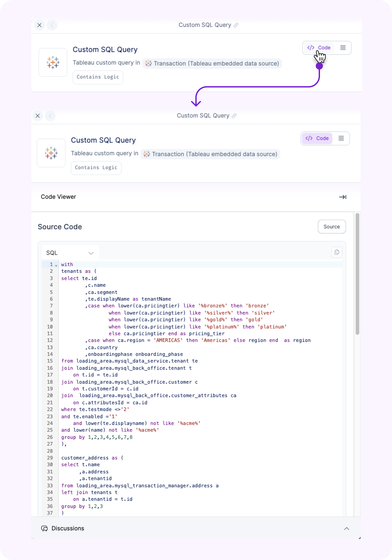
Task: Click the link icon beside upper Custom SQL Query title
Action: point(236,25)
